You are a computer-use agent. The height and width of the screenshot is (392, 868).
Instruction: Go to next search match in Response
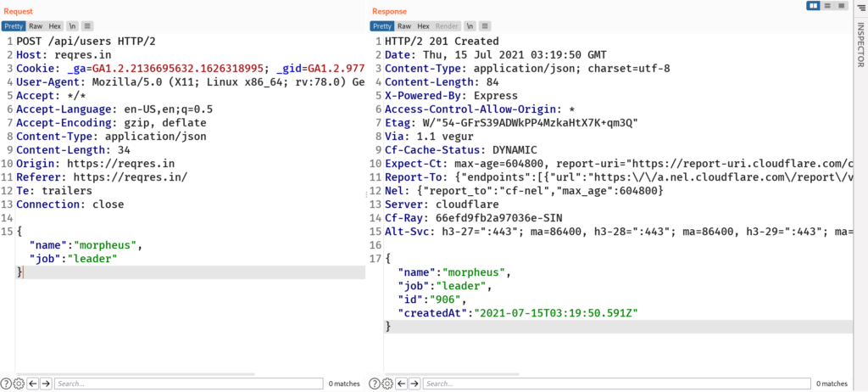click(x=415, y=384)
